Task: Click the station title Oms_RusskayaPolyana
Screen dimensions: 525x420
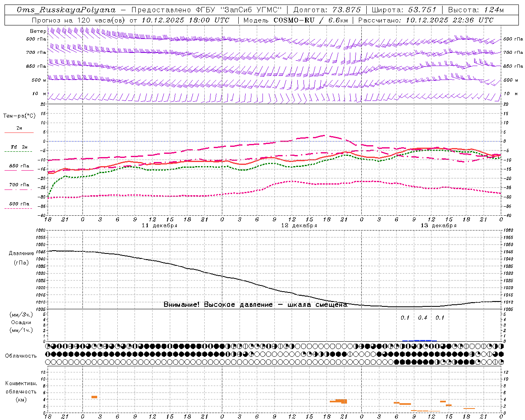Action: pyautogui.click(x=66, y=10)
